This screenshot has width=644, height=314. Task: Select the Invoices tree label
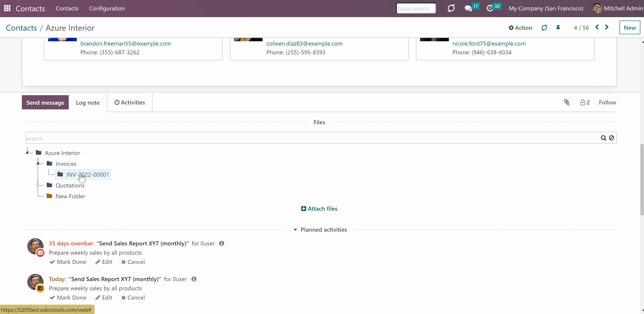66,164
